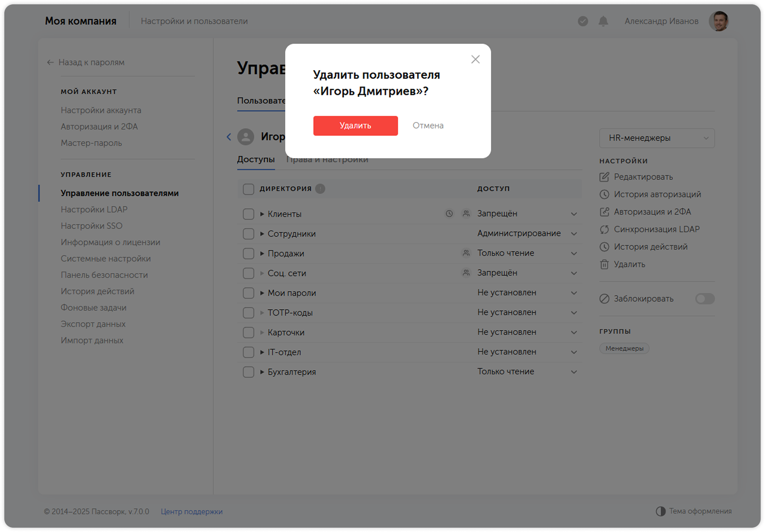Click the group icon in Клиенты row
This screenshot has width=765, height=532.
click(x=466, y=214)
